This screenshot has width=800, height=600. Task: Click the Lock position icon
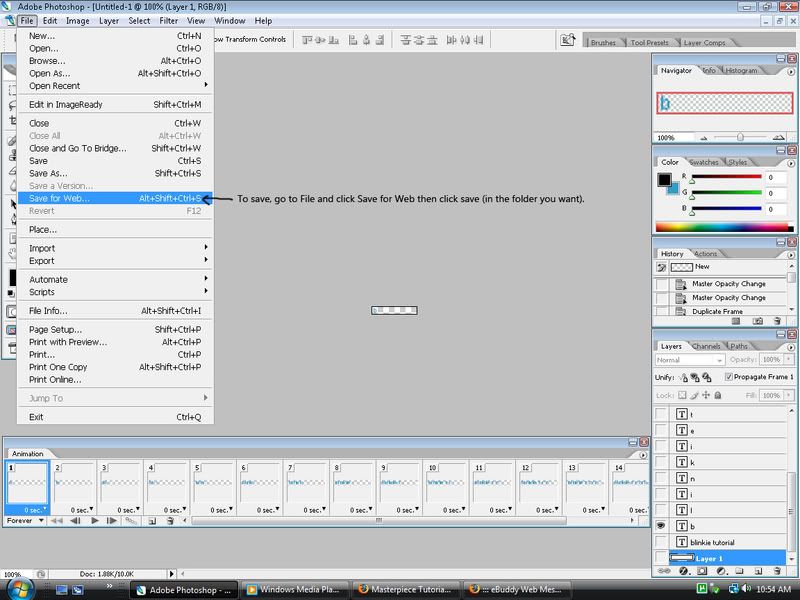tap(706, 395)
